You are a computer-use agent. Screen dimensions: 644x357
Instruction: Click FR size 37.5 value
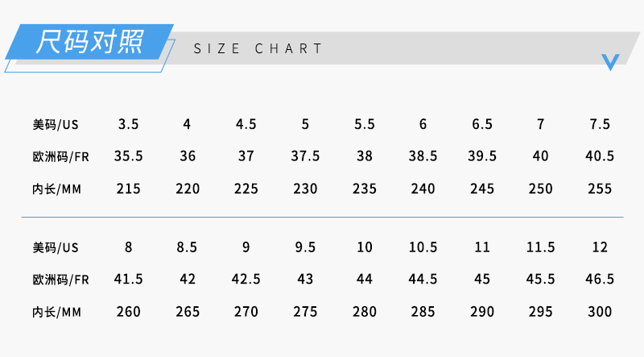click(x=305, y=156)
